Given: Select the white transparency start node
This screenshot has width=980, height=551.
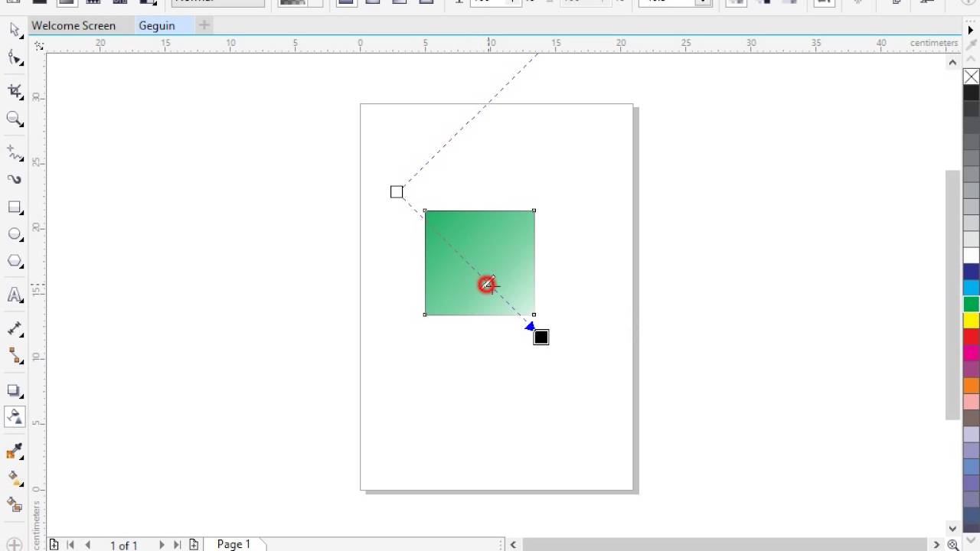Looking at the screenshot, I should 397,192.
